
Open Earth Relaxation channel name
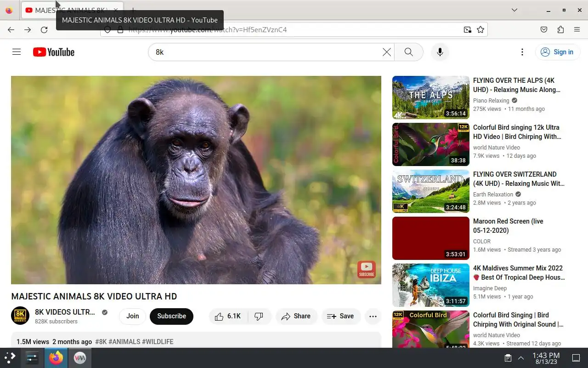coord(493,195)
